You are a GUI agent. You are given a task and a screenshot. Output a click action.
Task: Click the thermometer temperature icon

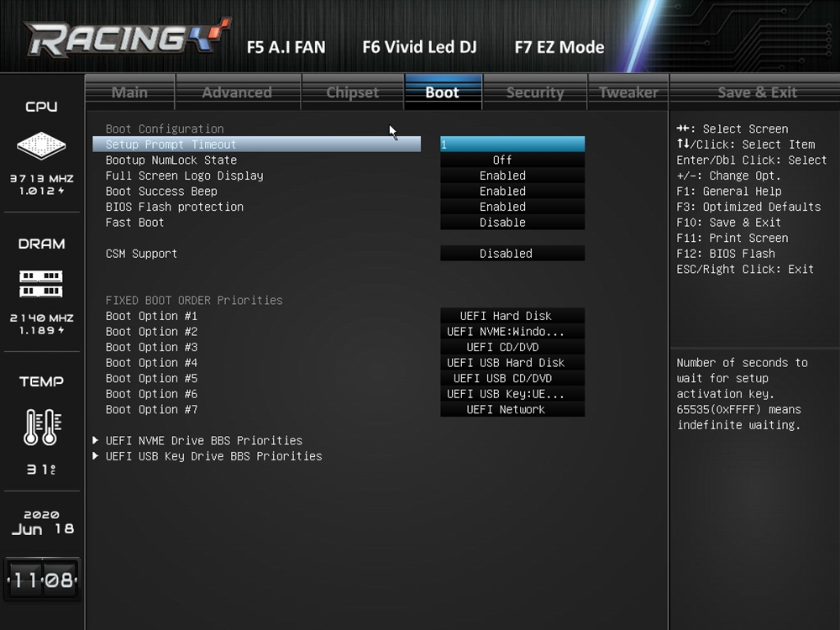42,427
